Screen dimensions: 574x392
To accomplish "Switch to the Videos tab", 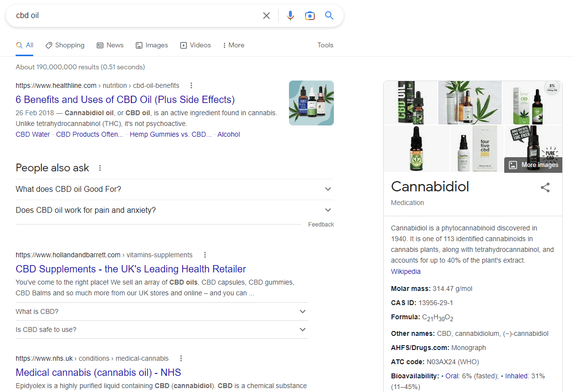I will (195, 45).
